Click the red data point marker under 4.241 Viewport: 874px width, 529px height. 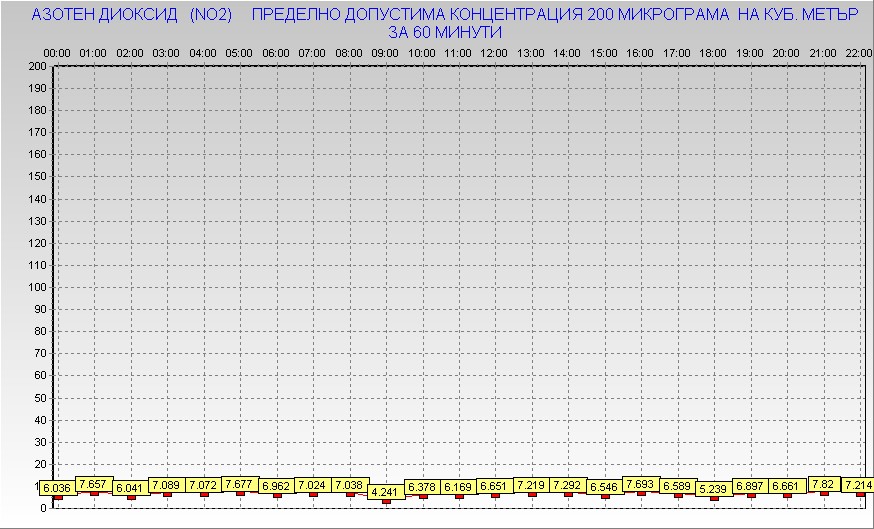[386, 501]
